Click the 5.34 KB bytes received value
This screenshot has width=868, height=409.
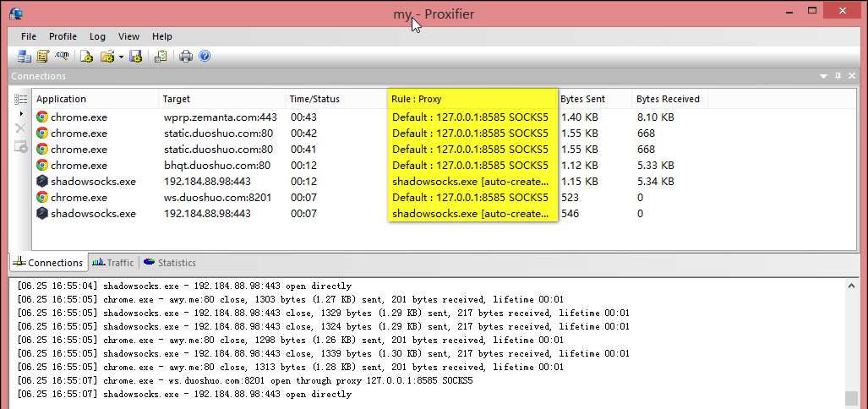(655, 181)
